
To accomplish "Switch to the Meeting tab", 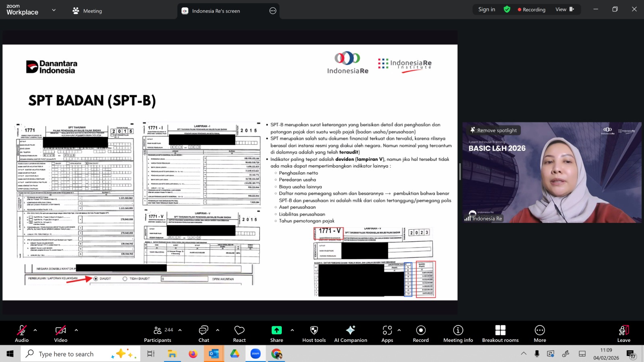I will click(x=87, y=11).
